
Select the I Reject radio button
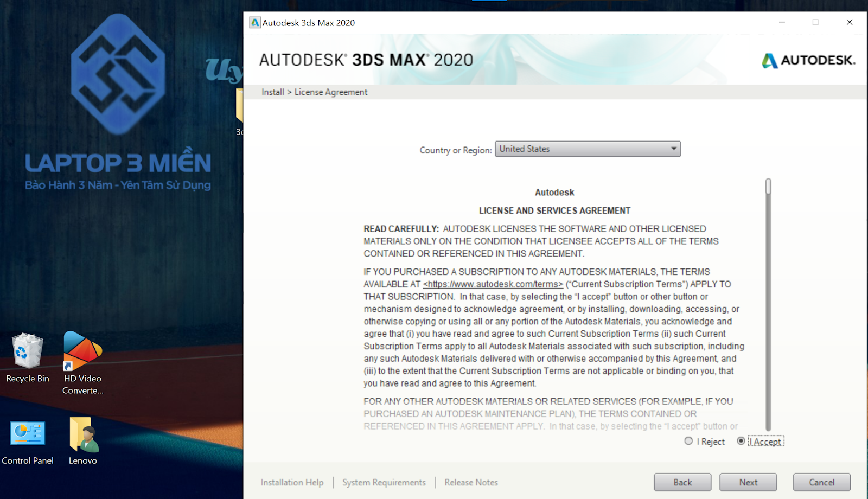click(688, 441)
